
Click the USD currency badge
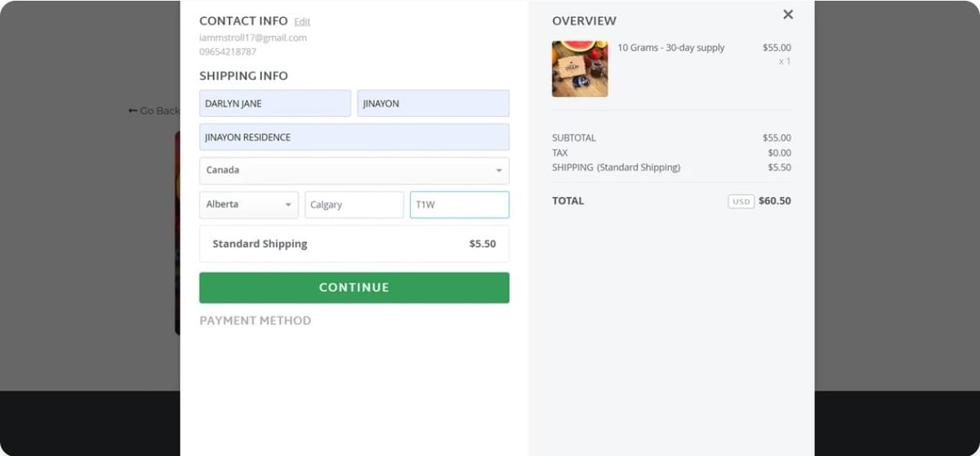(740, 201)
